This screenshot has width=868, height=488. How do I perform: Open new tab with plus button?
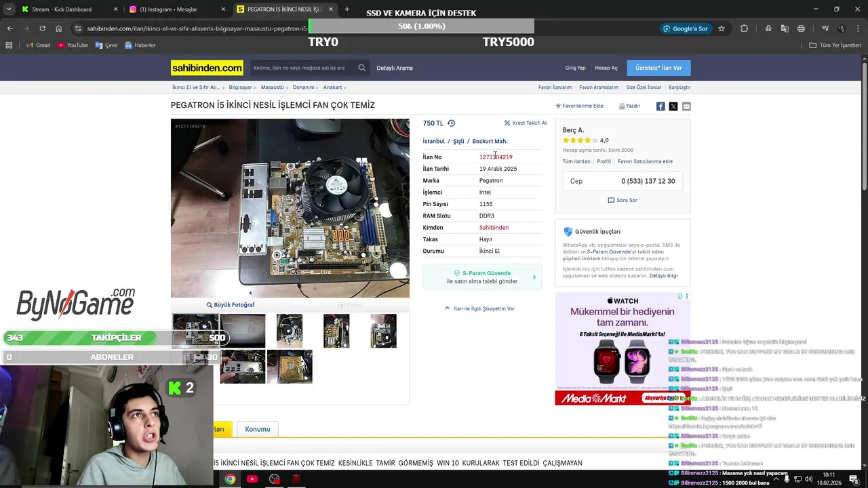pyautogui.click(x=347, y=9)
